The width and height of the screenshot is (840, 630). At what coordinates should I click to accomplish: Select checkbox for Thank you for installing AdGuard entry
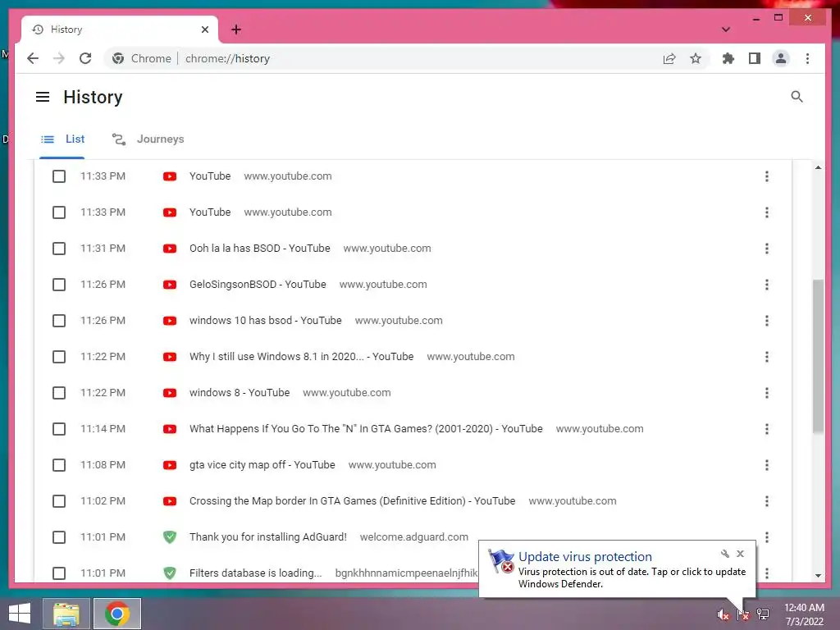[x=59, y=536]
